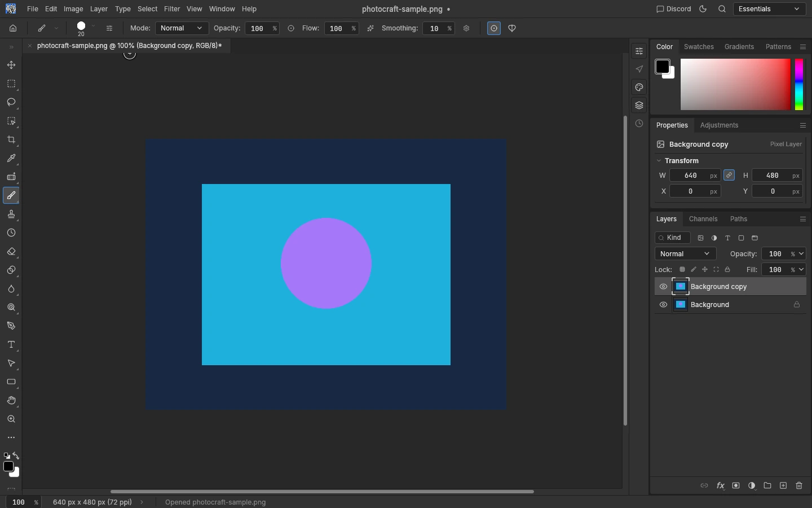Open the Image menu

coord(73,9)
